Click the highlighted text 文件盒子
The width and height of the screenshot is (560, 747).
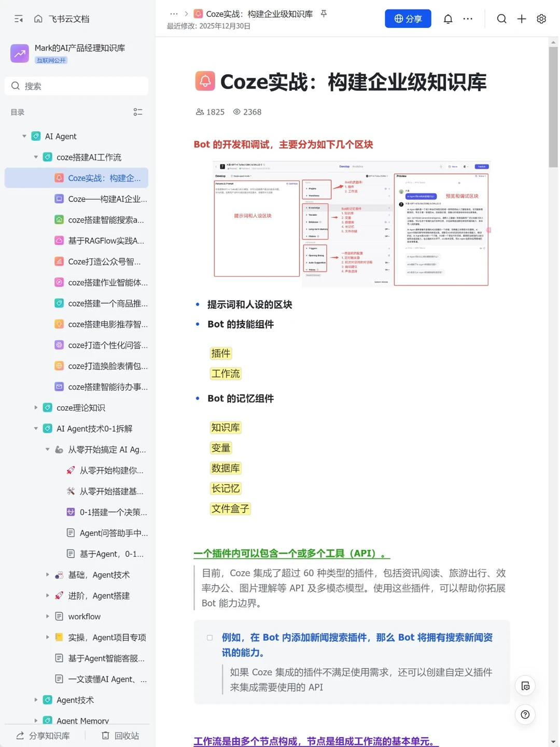tap(230, 508)
